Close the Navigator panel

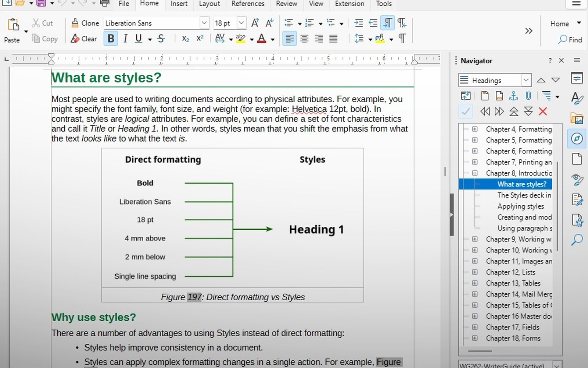tap(561, 60)
